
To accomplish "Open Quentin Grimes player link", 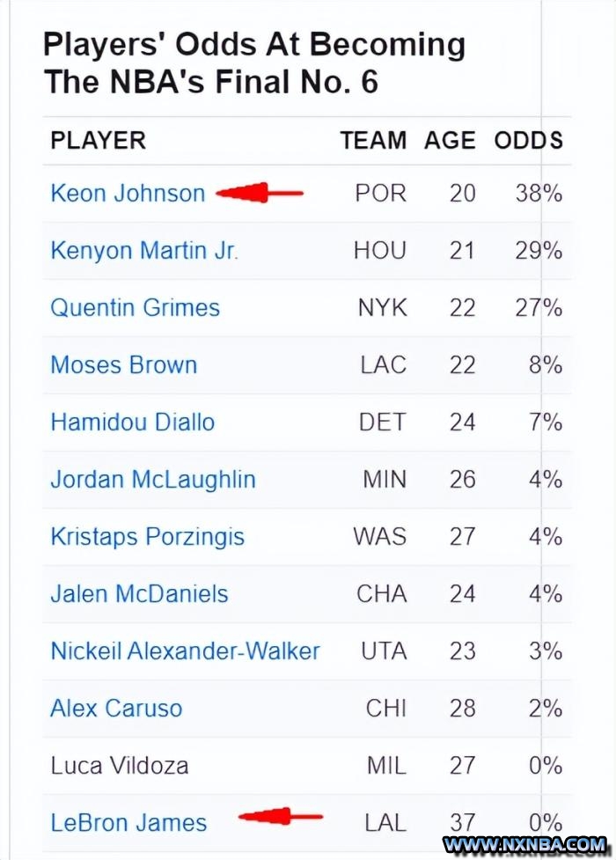I will [135, 308].
